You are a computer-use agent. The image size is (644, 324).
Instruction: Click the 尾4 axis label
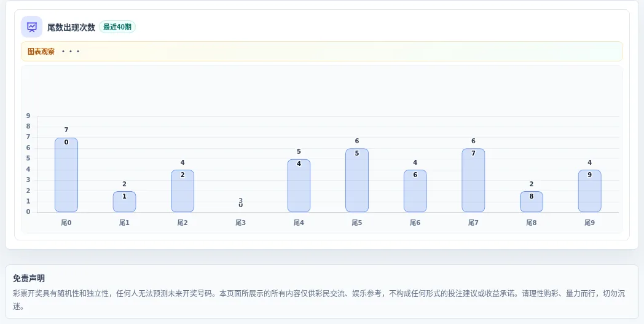[299, 223]
